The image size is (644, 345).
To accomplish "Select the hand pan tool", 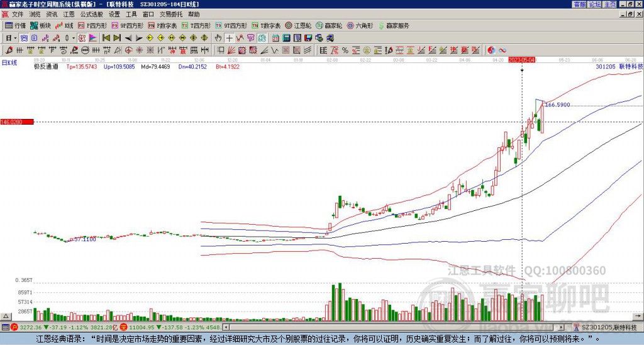I will pos(218,38).
